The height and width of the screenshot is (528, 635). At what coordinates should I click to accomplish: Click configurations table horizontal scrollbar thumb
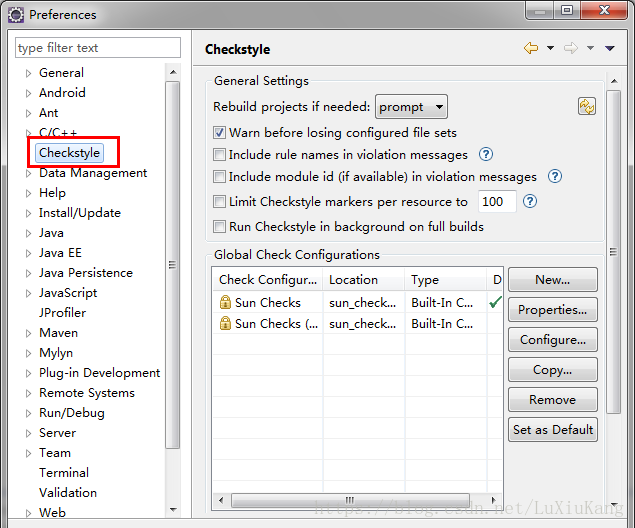(350, 500)
